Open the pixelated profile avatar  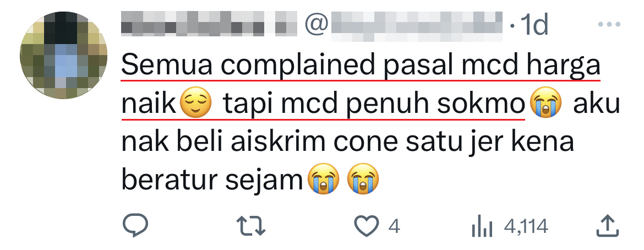[63, 55]
